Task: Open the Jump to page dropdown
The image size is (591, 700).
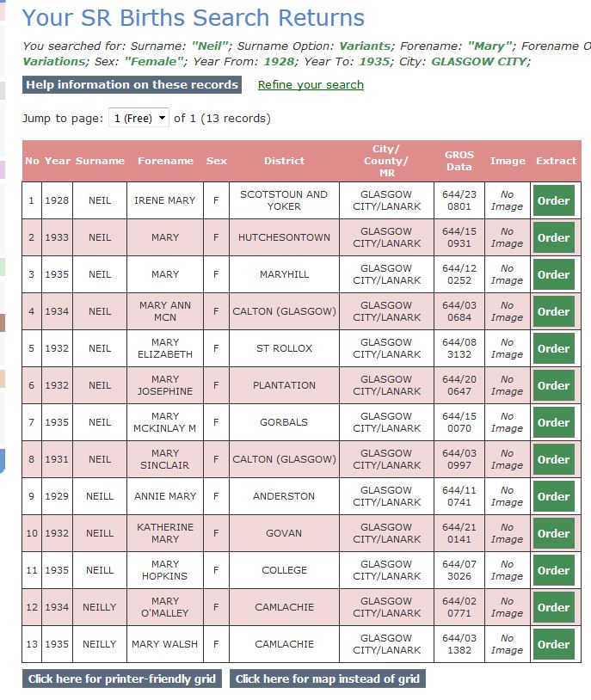Action: click(139, 119)
